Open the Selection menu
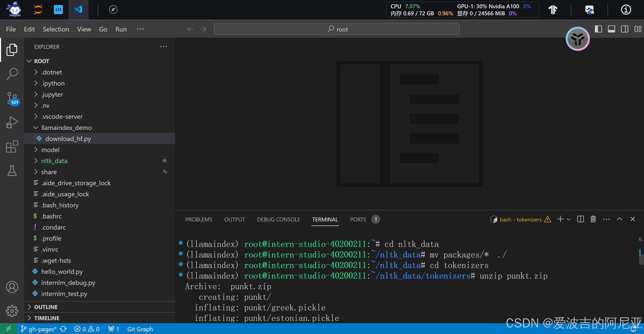644x334 pixels. click(56, 29)
